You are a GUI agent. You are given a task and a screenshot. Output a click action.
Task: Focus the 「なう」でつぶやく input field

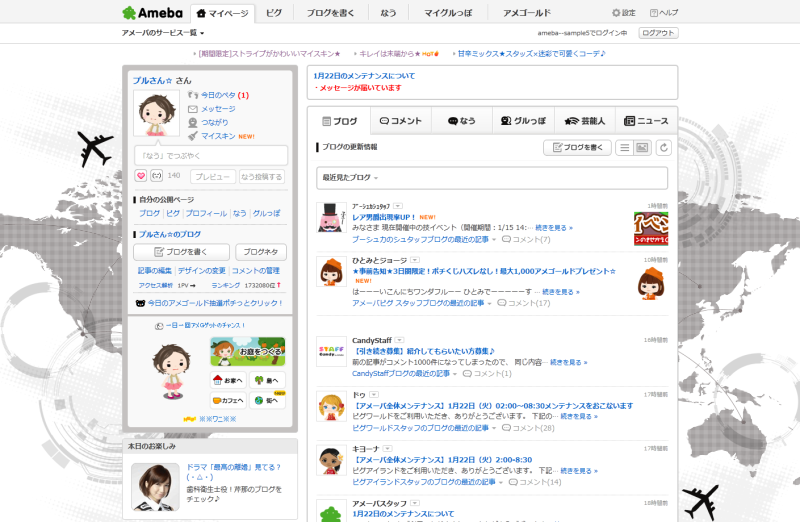coord(211,155)
